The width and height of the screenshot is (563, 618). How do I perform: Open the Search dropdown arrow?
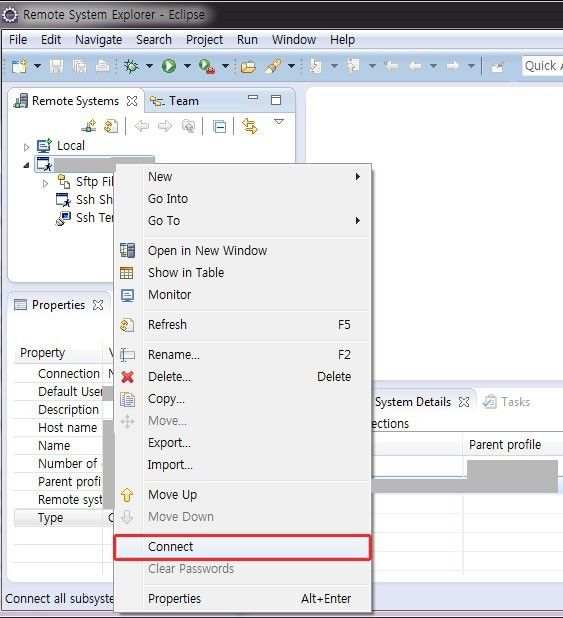coord(291,66)
